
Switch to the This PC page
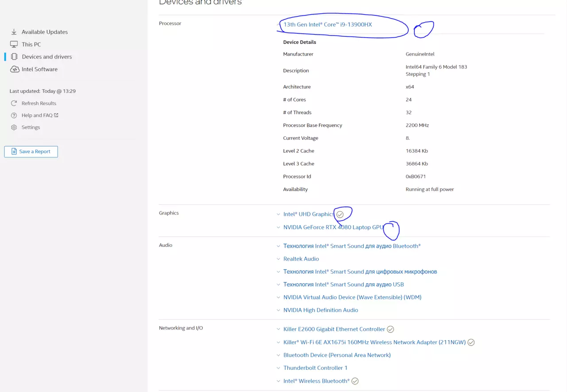pos(31,44)
